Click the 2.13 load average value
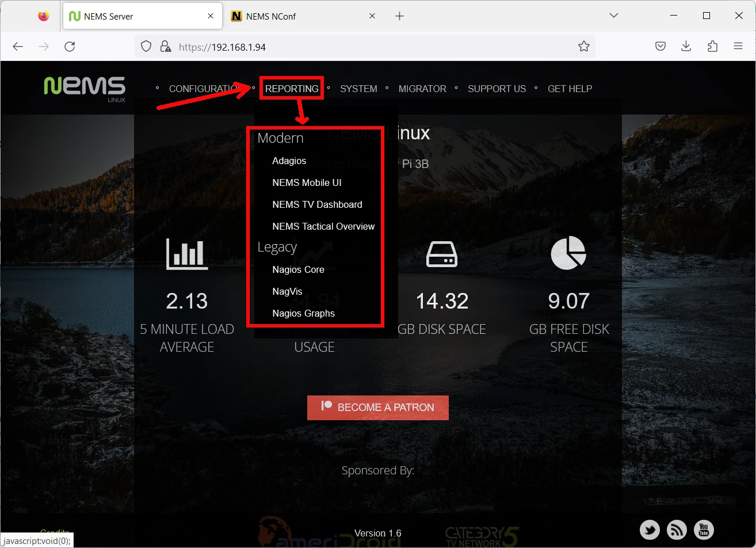 (187, 301)
